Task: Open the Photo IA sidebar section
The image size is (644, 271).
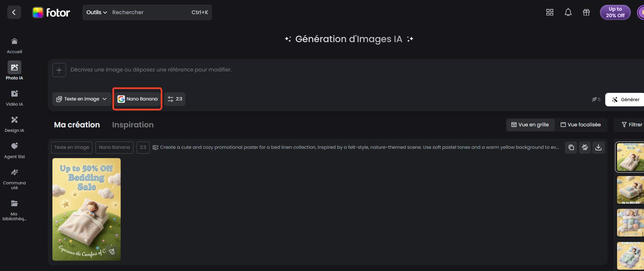Action: (14, 70)
